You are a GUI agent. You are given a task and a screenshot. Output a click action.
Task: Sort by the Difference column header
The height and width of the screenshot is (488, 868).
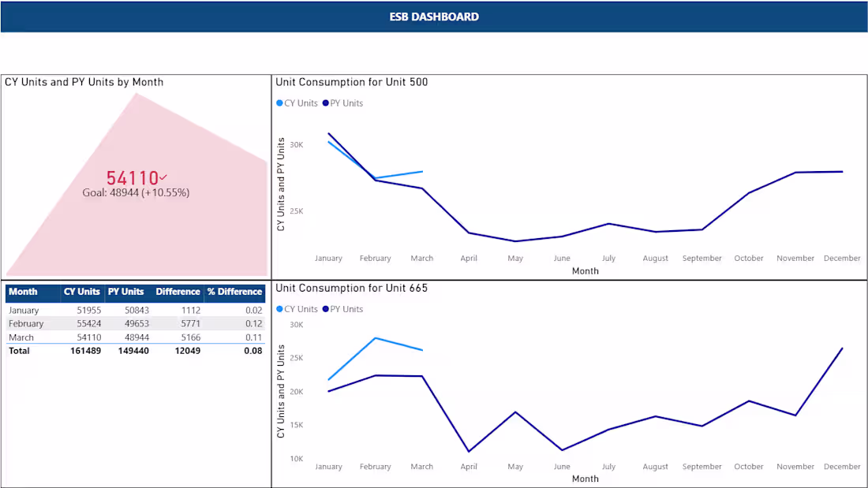coord(178,292)
